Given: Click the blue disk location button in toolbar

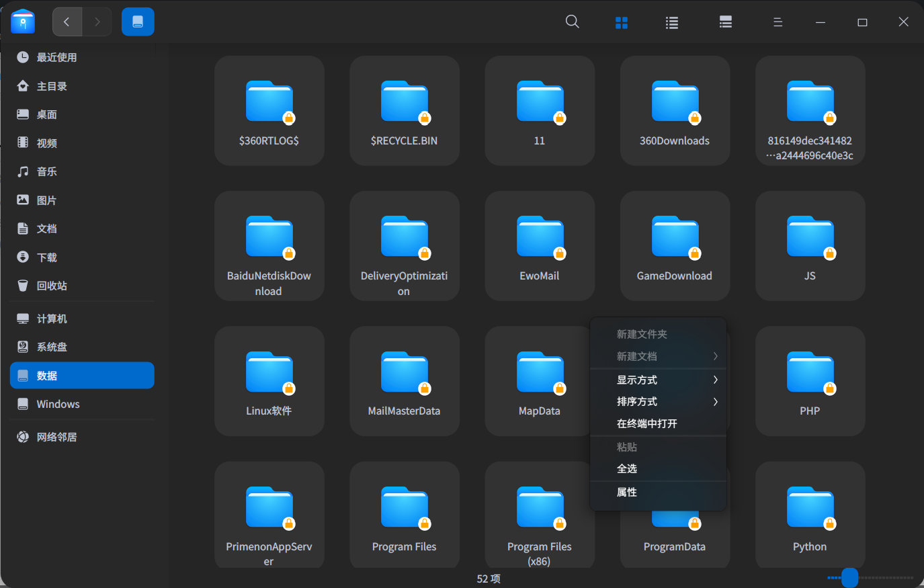Looking at the screenshot, I should click(138, 22).
